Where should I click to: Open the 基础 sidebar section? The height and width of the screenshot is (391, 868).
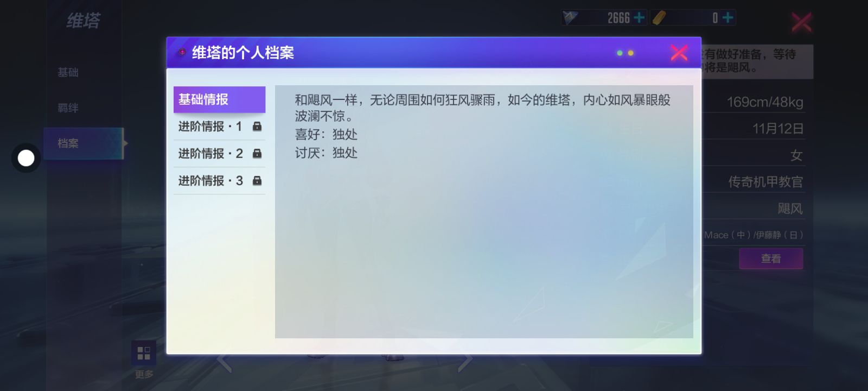[x=68, y=72]
